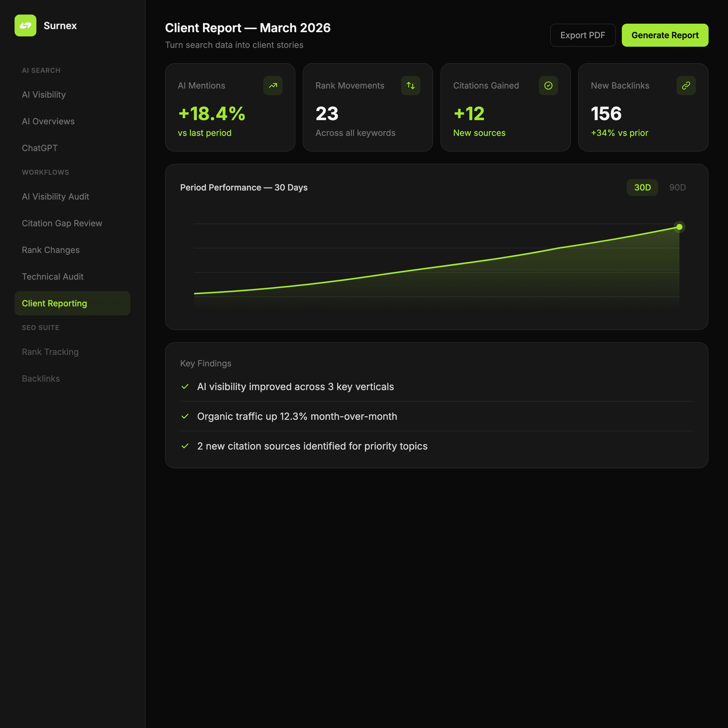728x728 pixels.
Task: Click the AI Mentions trending-up icon
Action: point(273,86)
